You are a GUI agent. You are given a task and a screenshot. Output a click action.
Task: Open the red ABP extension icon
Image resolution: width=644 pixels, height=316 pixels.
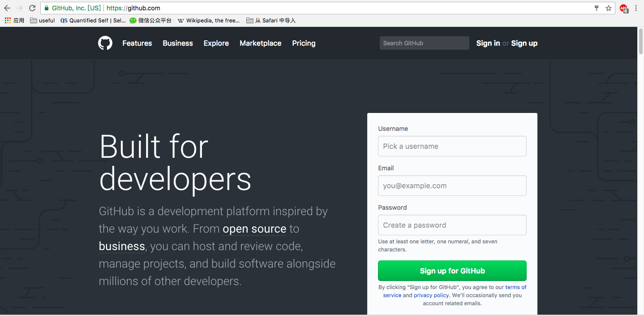pos(623,8)
